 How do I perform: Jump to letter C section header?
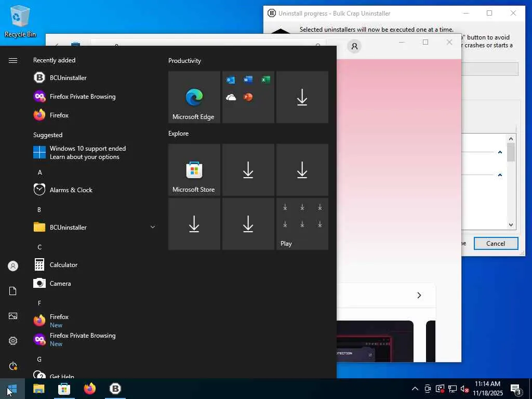click(39, 247)
